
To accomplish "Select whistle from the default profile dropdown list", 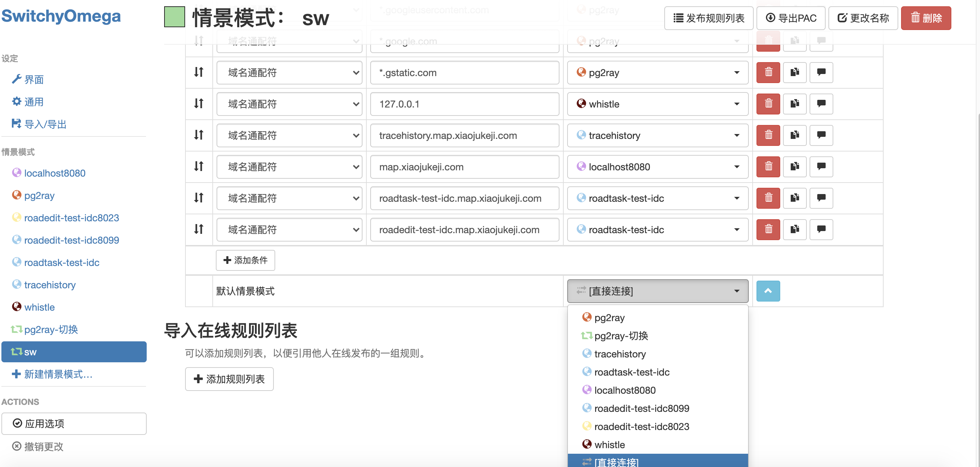I will pyautogui.click(x=609, y=444).
